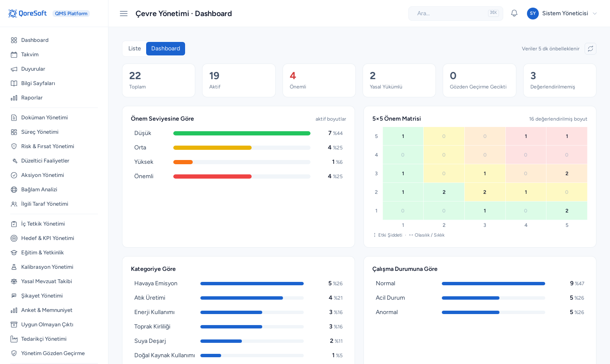Open the Değerlendirilmemiş 3 stat card
The height and width of the screenshot is (364, 610).
click(x=560, y=80)
